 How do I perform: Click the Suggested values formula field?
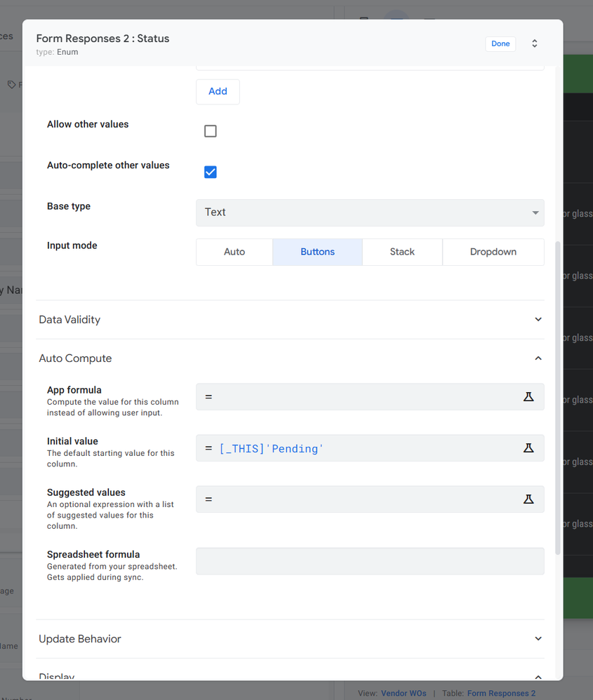click(370, 499)
